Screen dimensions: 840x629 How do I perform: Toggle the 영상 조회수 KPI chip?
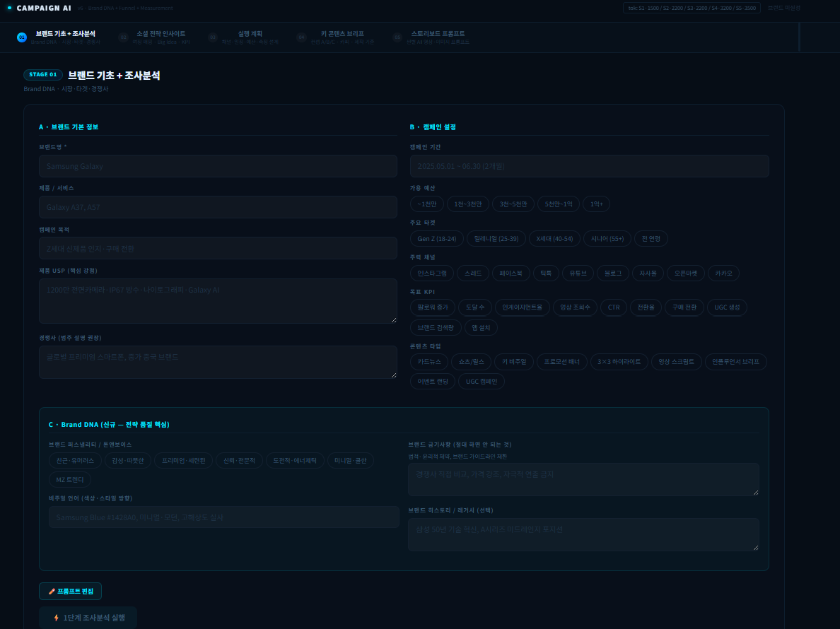575,307
